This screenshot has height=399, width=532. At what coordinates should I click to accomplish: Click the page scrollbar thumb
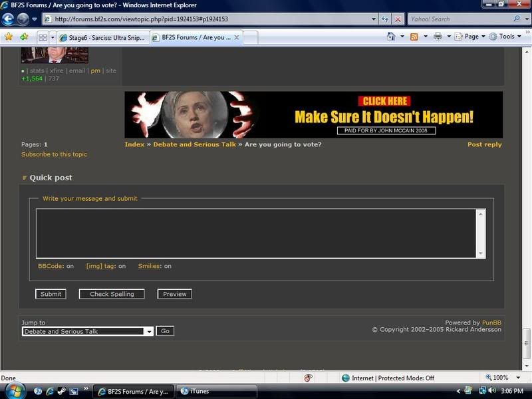pyautogui.click(x=527, y=343)
